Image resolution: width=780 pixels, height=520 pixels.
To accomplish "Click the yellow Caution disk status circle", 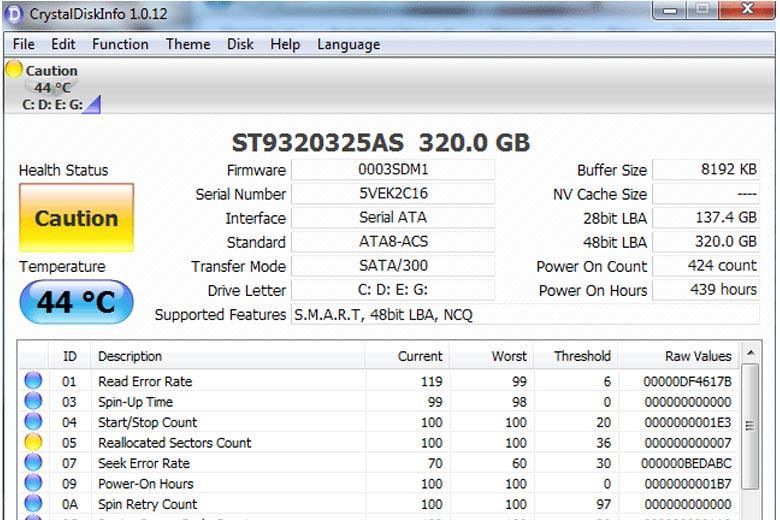I will [14, 69].
